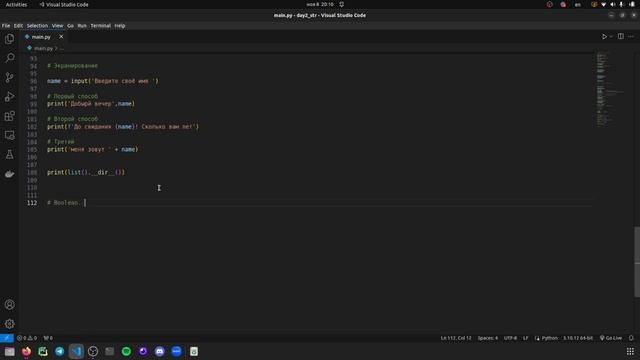Click the vertical editor scrollbar
640x360 pixels.
[x=637, y=261]
